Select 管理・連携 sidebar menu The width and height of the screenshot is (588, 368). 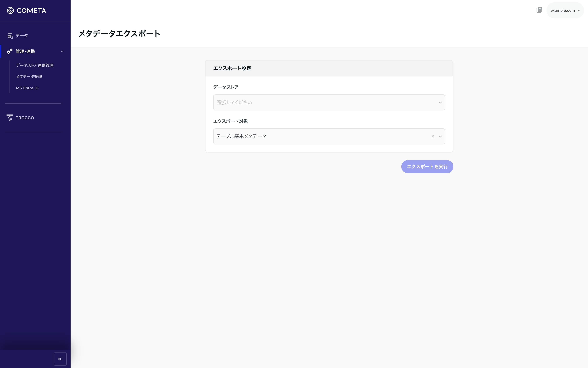point(25,51)
